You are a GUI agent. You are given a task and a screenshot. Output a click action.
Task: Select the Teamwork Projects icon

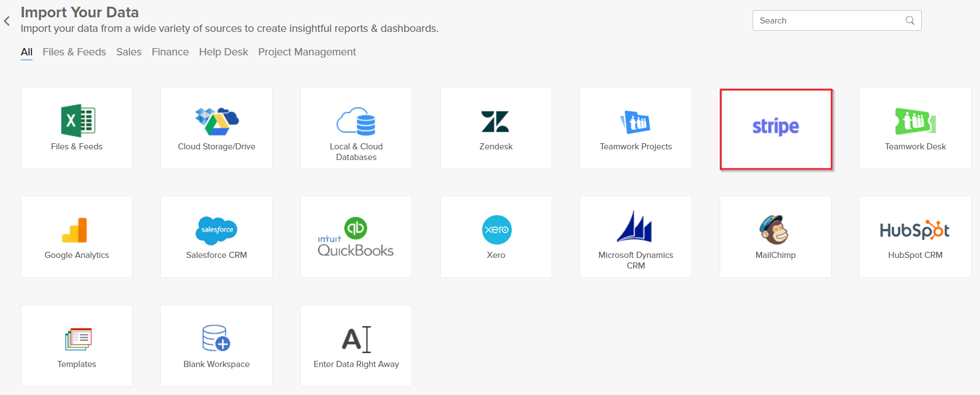point(636,122)
